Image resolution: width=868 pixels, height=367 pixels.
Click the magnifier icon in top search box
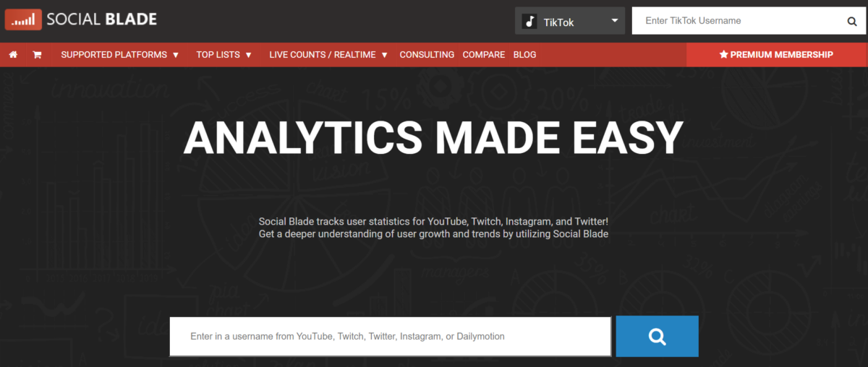[851, 22]
